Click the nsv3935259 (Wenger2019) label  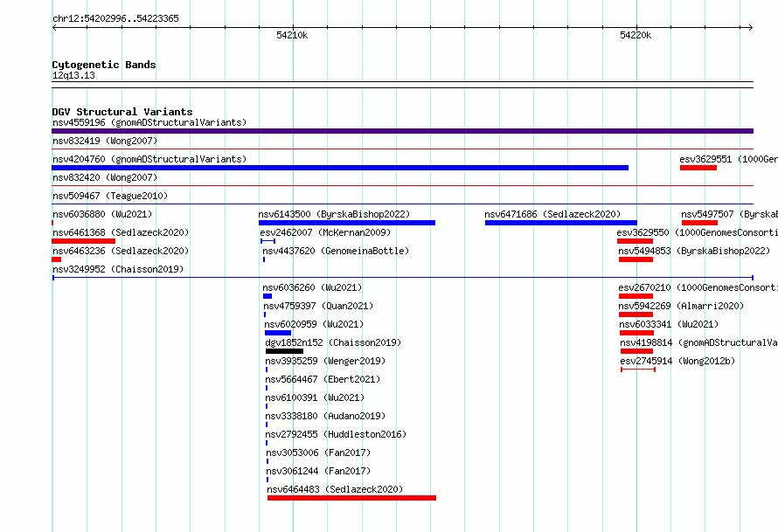coord(325,361)
